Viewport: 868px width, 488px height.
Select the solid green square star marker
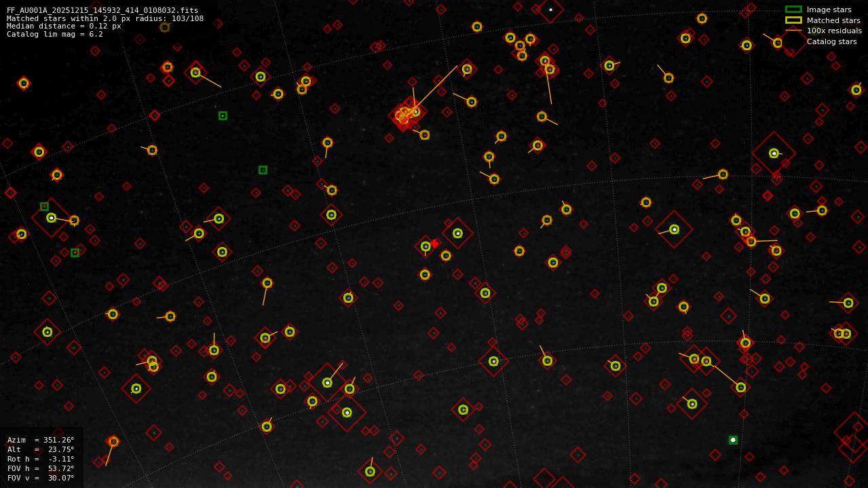(x=733, y=440)
